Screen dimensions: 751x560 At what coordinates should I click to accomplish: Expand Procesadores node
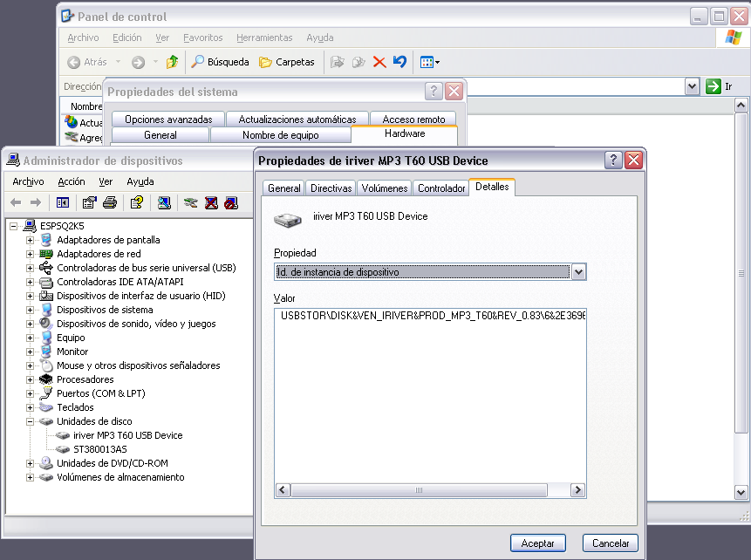coord(30,379)
